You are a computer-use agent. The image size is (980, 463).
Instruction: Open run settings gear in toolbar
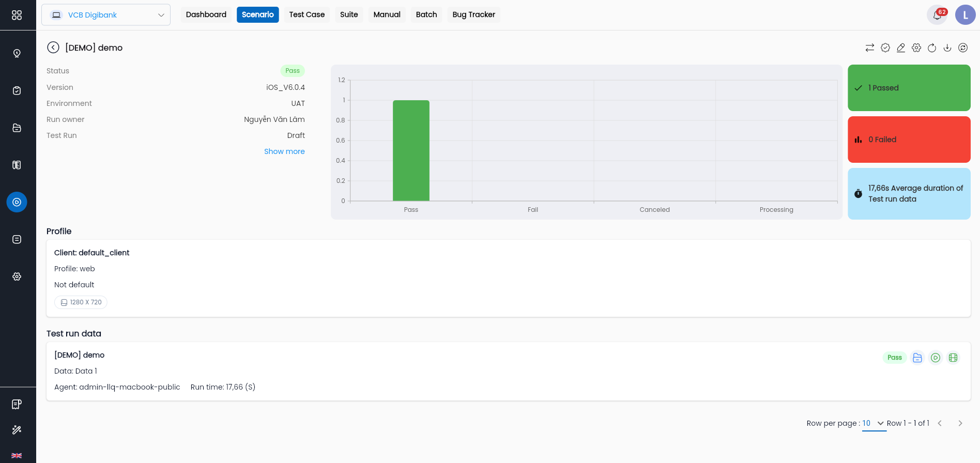pos(916,48)
